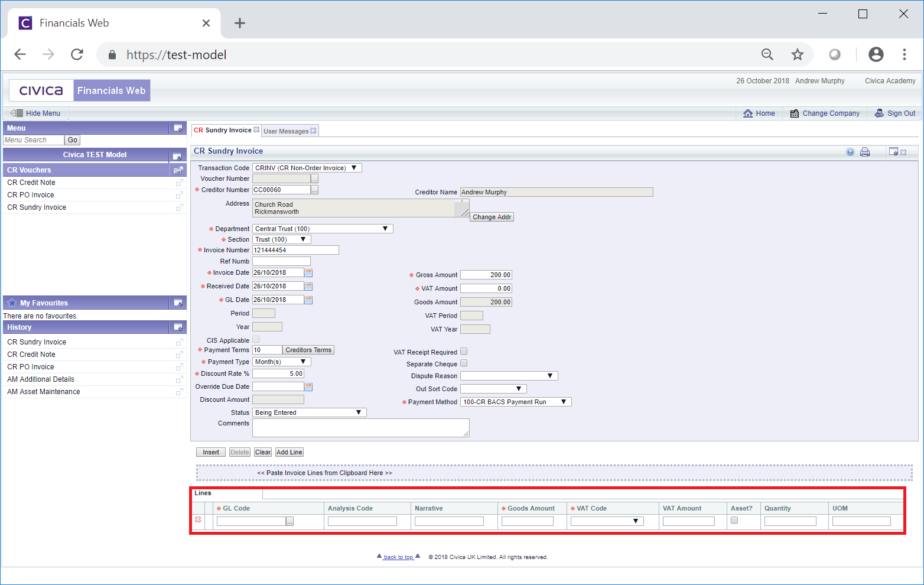This screenshot has height=585, width=924.
Task: Open Received Date calendar picker
Action: click(x=308, y=287)
